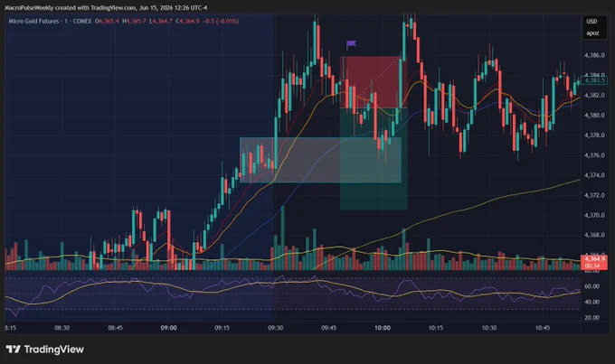Click the 4,382.0 price axis label
615x364 pixels.
(594, 95)
